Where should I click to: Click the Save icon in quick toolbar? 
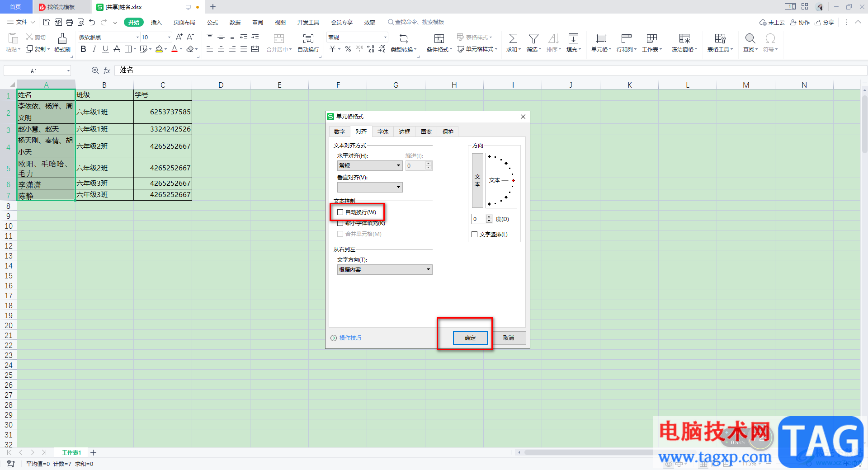(x=47, y=22)
